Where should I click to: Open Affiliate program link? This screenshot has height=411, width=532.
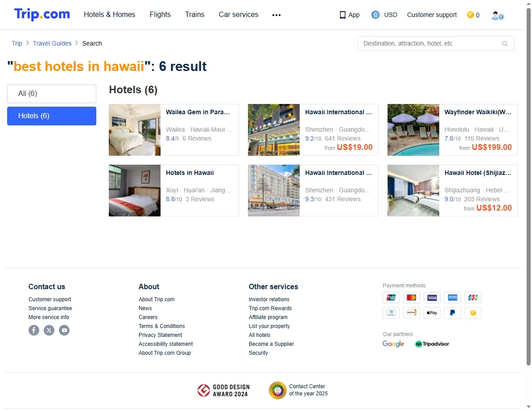tap(268, 317)
